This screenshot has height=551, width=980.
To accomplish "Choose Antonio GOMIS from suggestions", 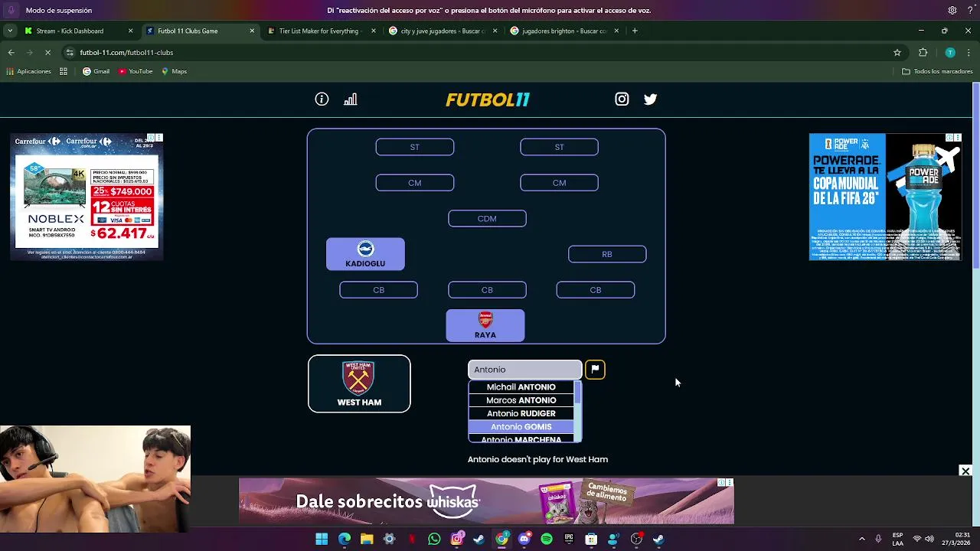I will click(x=521, y=427).
